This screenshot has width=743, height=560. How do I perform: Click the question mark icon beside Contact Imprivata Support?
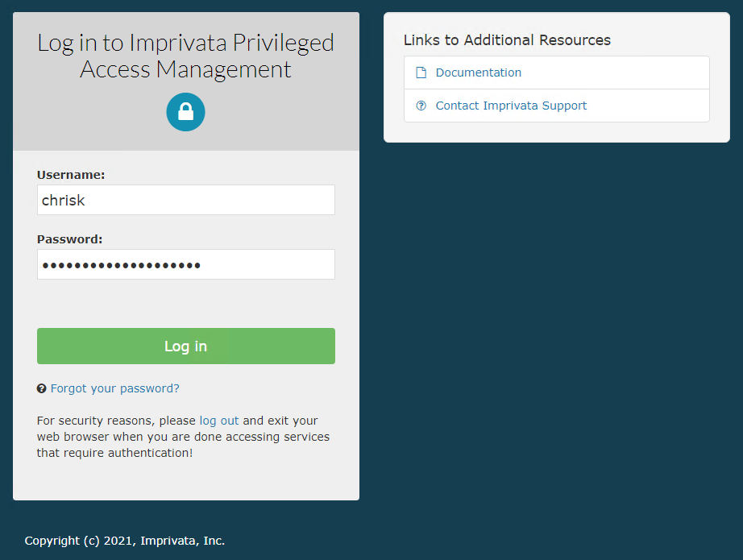[421, 106]
